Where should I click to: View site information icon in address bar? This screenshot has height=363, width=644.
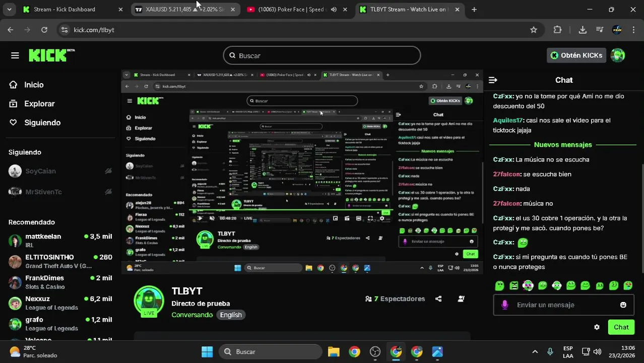point(64,30)
